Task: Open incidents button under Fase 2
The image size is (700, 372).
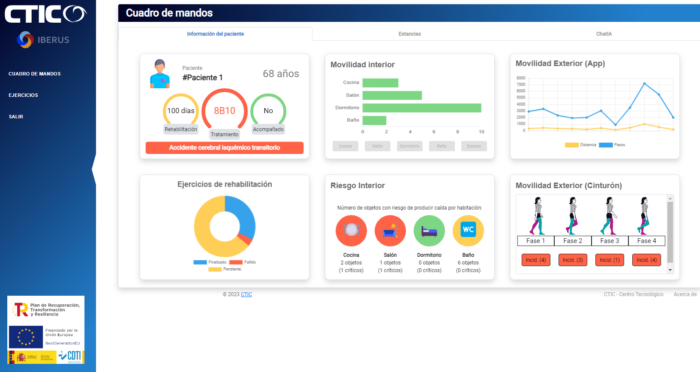Action: coord(573,260)
